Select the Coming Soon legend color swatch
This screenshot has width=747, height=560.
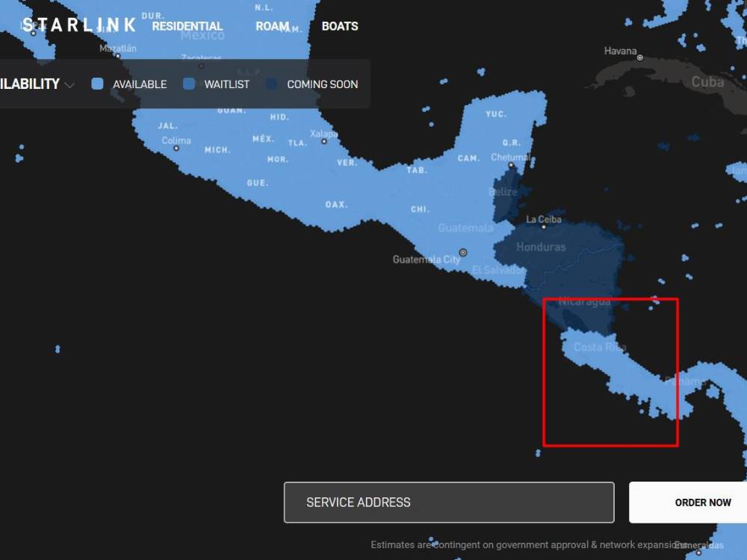point(272,84)
